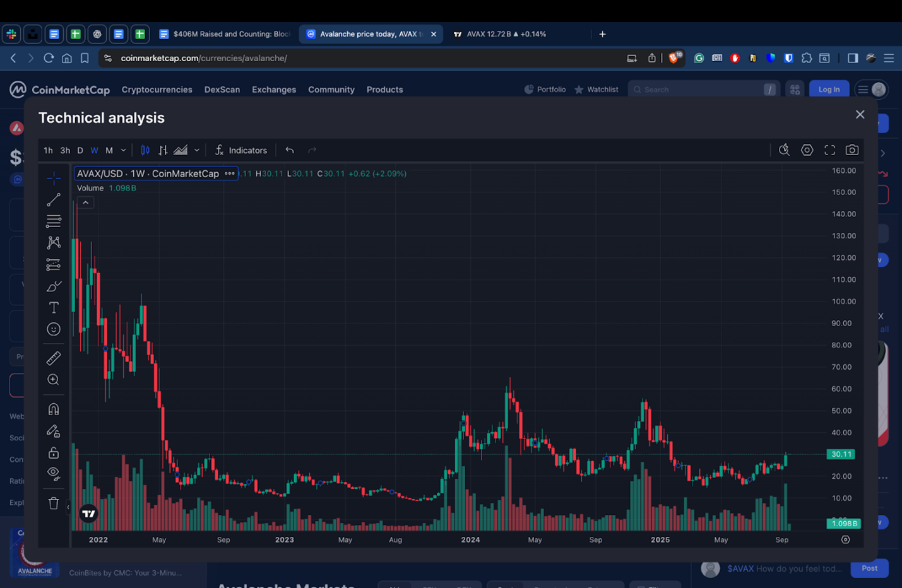
Task: Expand the chart style dropdown arrow
Action: (197, 150)
